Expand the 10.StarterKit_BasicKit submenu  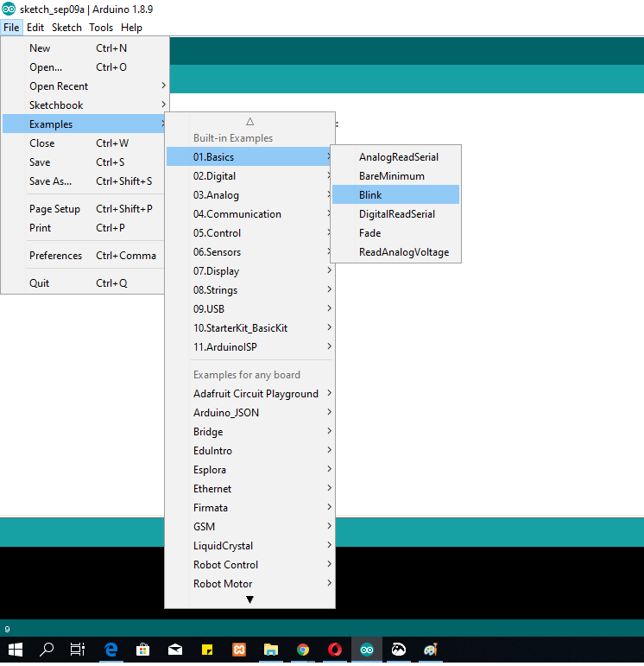click(x=250, y=328)
